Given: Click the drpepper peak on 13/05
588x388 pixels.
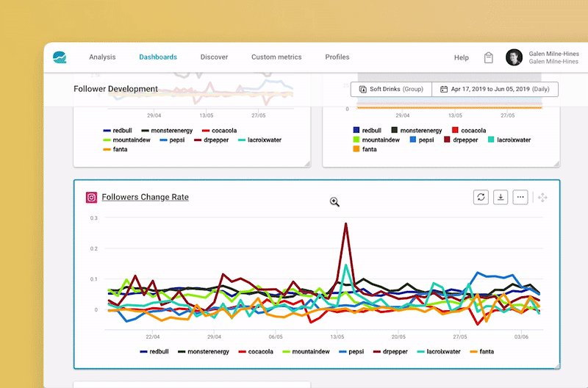Looking at the screenshot, I should click(345, 224).
